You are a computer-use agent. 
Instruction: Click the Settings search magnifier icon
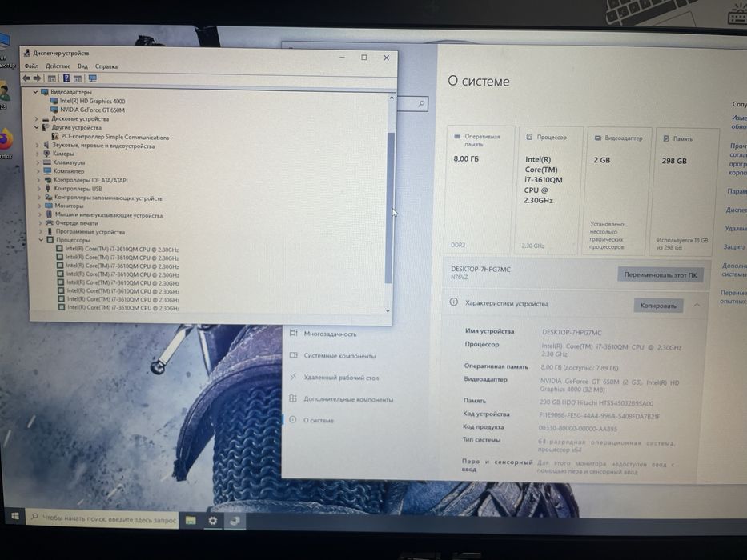pos(421,104)
